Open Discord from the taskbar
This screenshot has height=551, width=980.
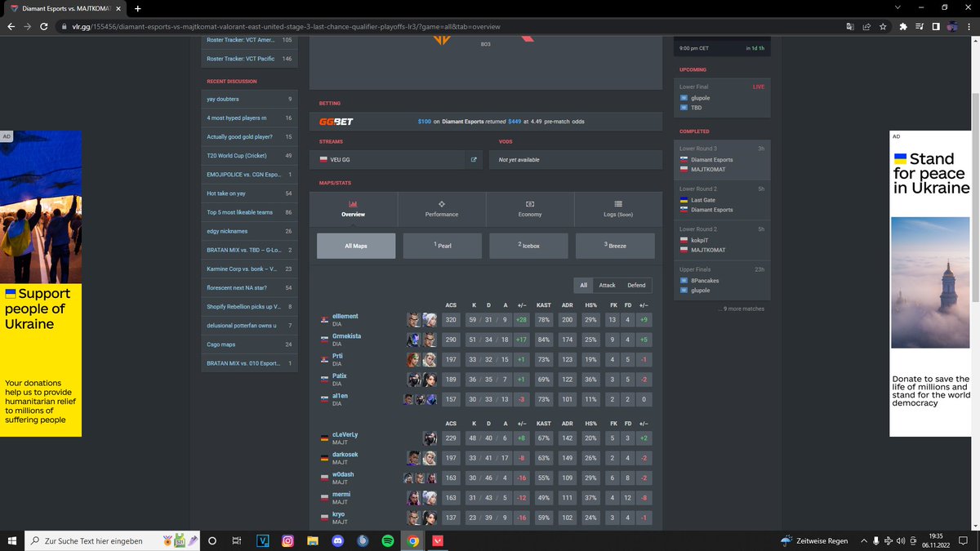337,540
